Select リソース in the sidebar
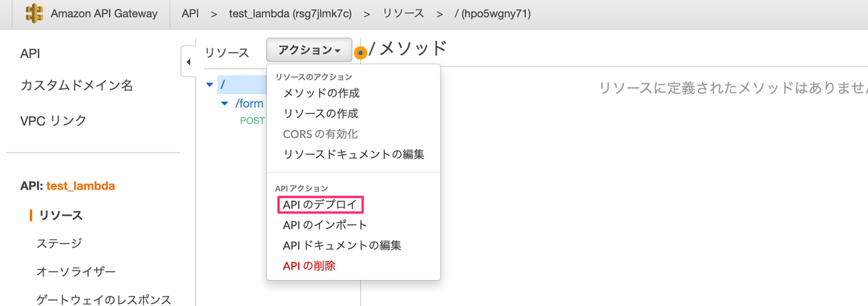The height and width of the screenshot is (306, 868). point(61,216)
